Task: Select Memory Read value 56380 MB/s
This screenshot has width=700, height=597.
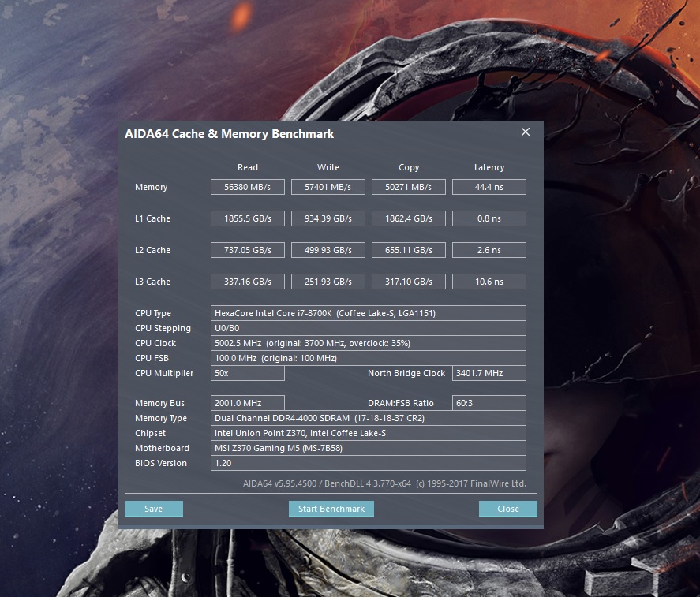Action: pos(247,187)
